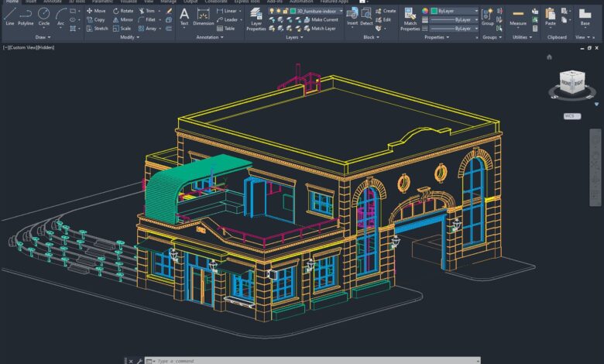Activate the Arc tool

(x=60, y=16)
